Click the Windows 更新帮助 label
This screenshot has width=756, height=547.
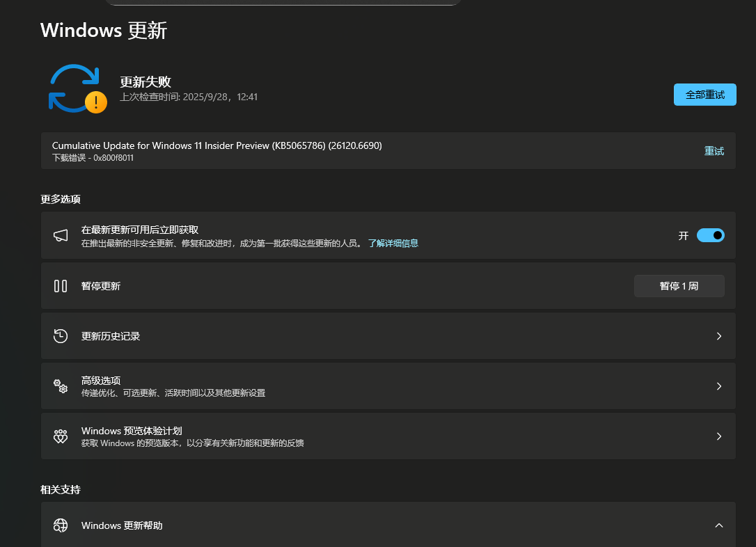coord(122,525)
